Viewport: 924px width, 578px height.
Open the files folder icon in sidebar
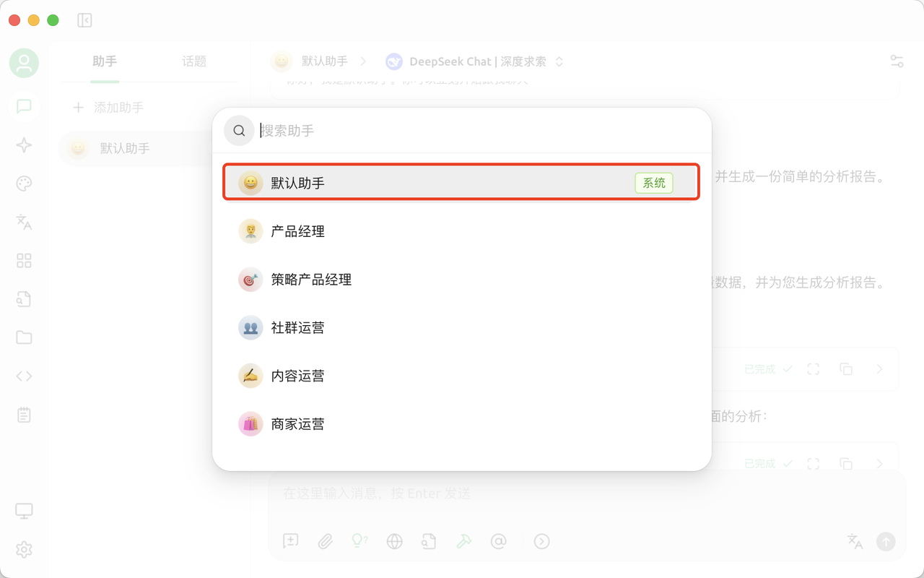24,337
